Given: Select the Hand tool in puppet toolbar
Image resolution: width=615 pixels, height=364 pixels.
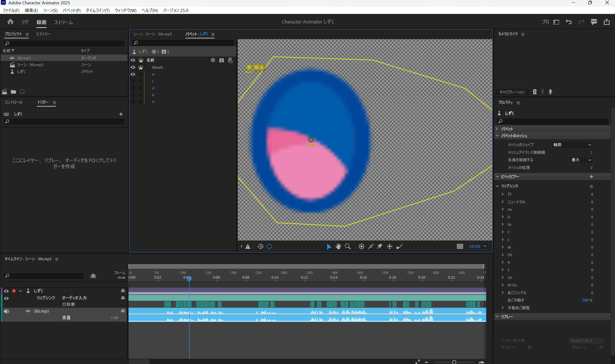Looking at the screenshot, I should (338, 246).
